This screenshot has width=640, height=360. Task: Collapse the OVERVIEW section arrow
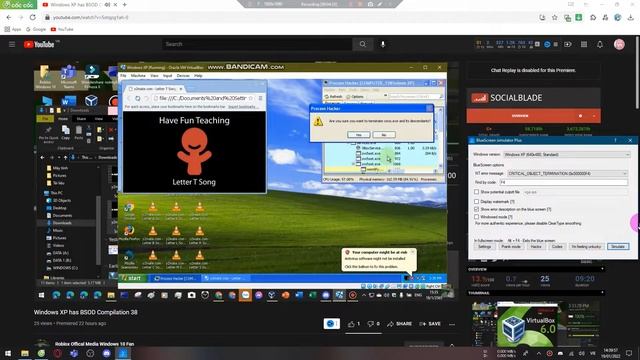602,269
